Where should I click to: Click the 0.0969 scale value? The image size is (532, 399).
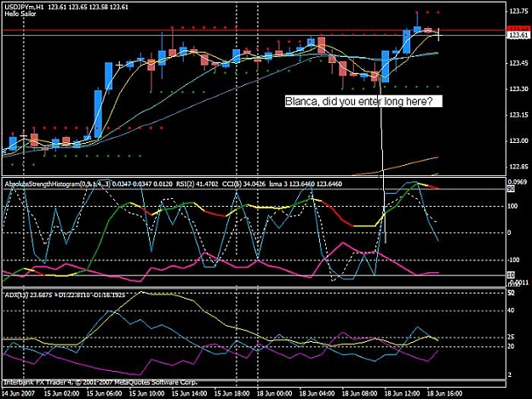coord(517,182)
